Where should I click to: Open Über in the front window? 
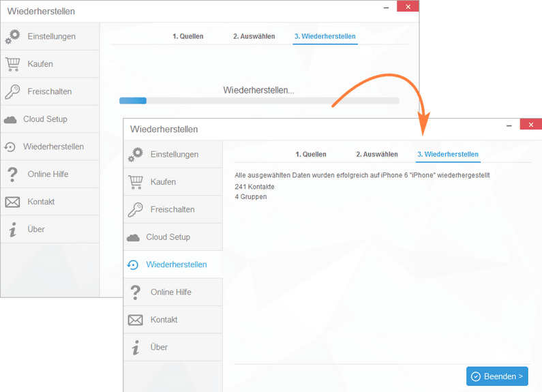pyautogui.click(x=173, y=347)
